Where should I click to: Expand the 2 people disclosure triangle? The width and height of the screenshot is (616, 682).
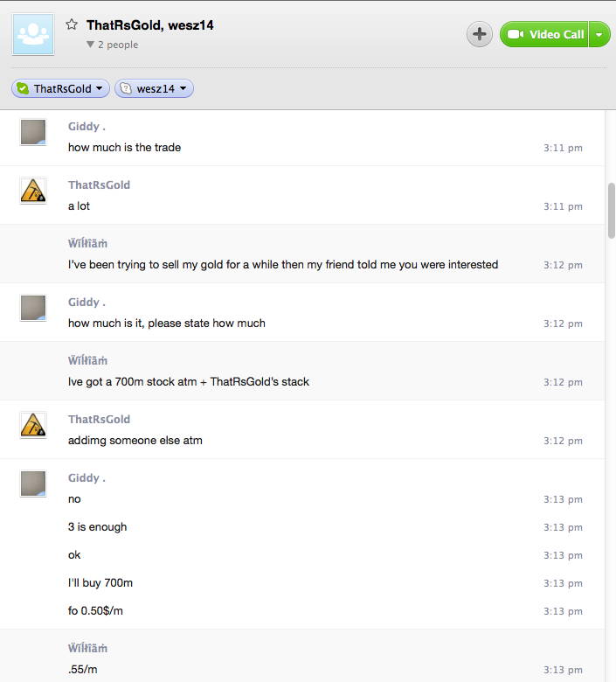coord(90,45)
